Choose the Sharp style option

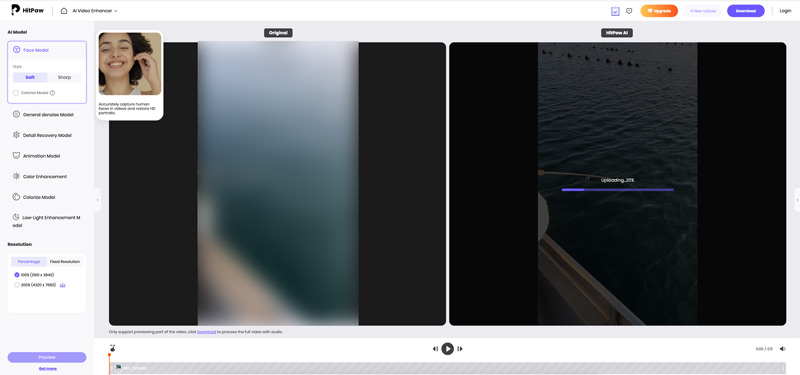click(64, 78)
